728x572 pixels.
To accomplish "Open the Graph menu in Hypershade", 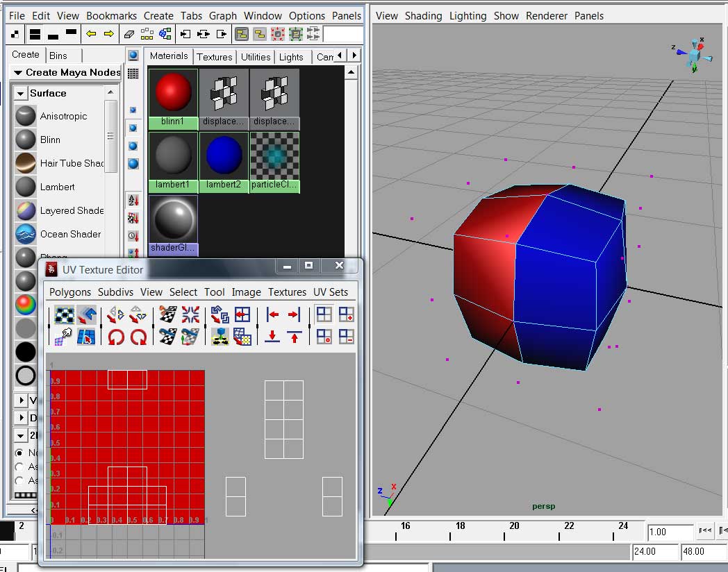I will (x=223, y=16).
